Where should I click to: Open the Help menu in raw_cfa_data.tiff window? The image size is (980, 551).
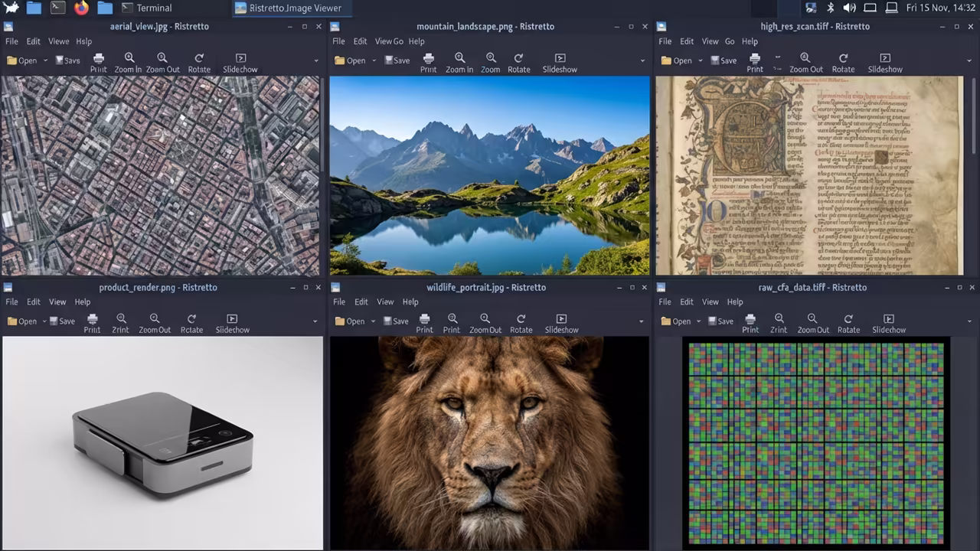[x=735, y=302]
